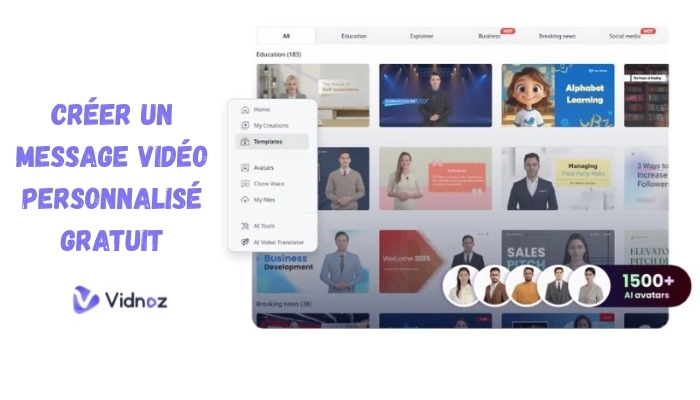Click the first female avatar circle
The image size is (700, 400).
point(462,286)
